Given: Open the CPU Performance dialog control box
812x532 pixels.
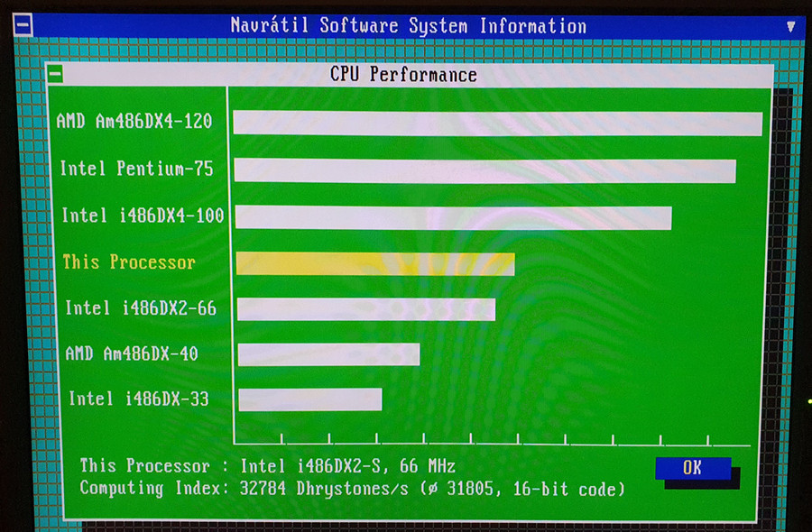Looking at the screenshot, I should pyautogui.click(x=55, y=74).
